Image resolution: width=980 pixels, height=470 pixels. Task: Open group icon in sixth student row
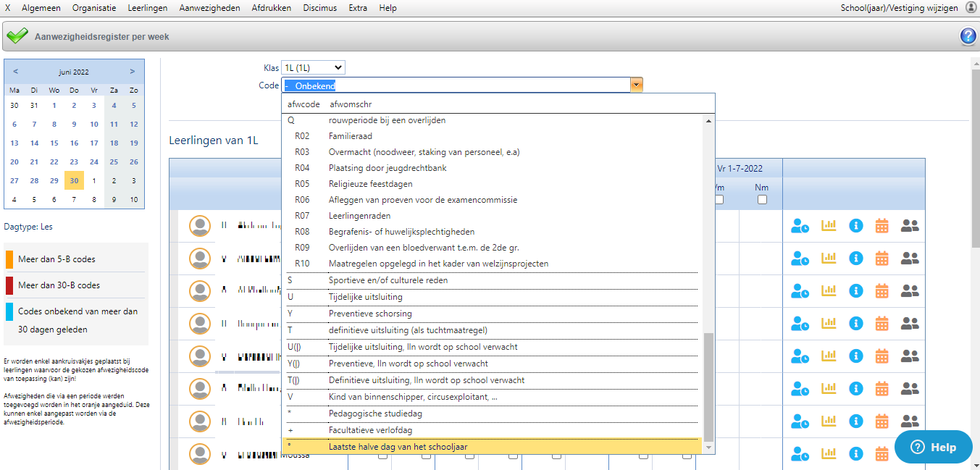point(910,389)
